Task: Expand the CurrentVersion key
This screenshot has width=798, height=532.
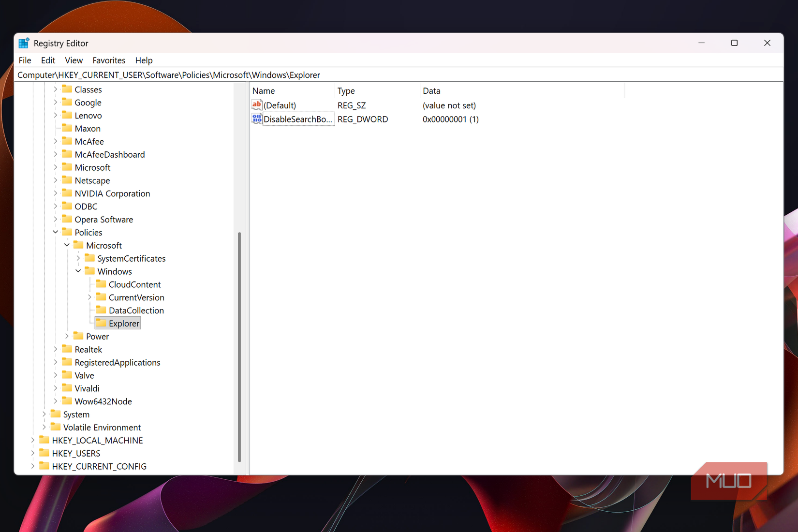Action: tap(89, 297)
